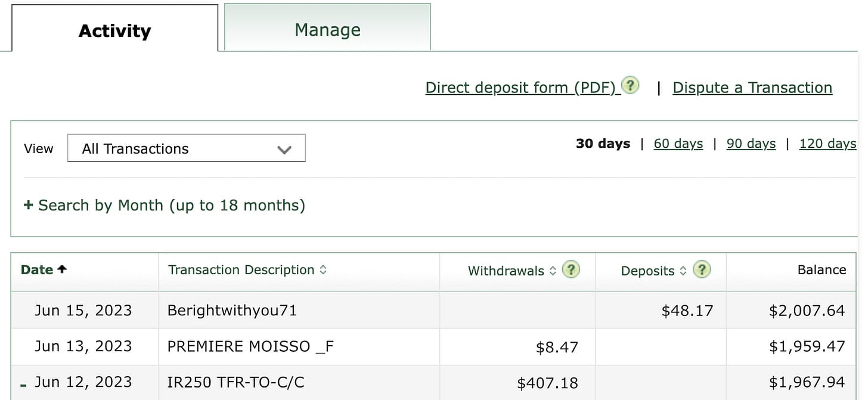
Task: Sort by Date using arrow icon
Action: pos(62,269)
